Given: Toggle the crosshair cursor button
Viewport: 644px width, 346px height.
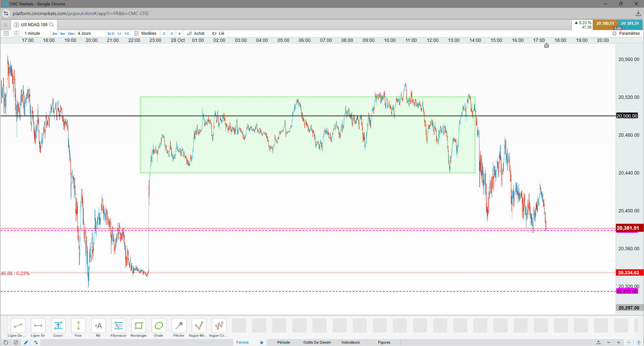Looking at the screenshot, I should (x=629, y=342).
